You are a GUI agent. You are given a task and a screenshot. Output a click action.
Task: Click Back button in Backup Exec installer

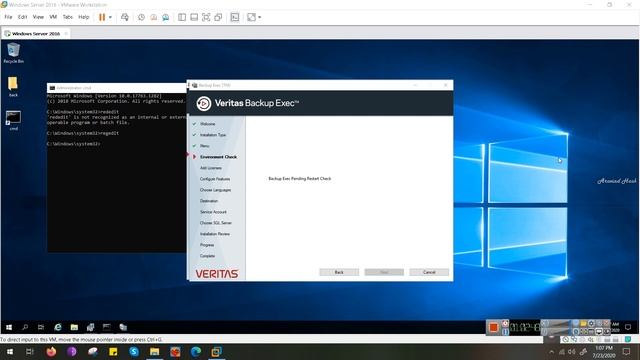(x=339, y=272)
